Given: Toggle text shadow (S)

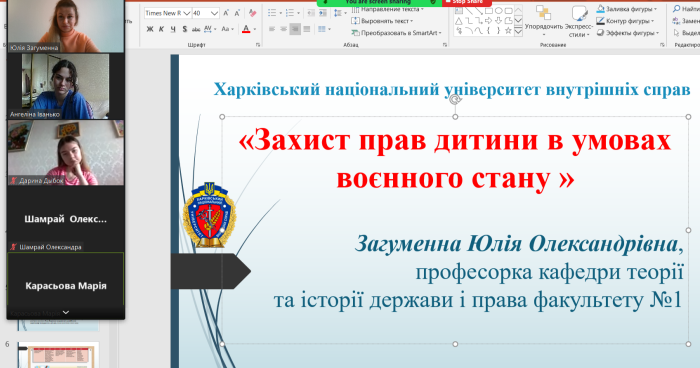Looking at the screenshot, I should (x=184, y=29).
